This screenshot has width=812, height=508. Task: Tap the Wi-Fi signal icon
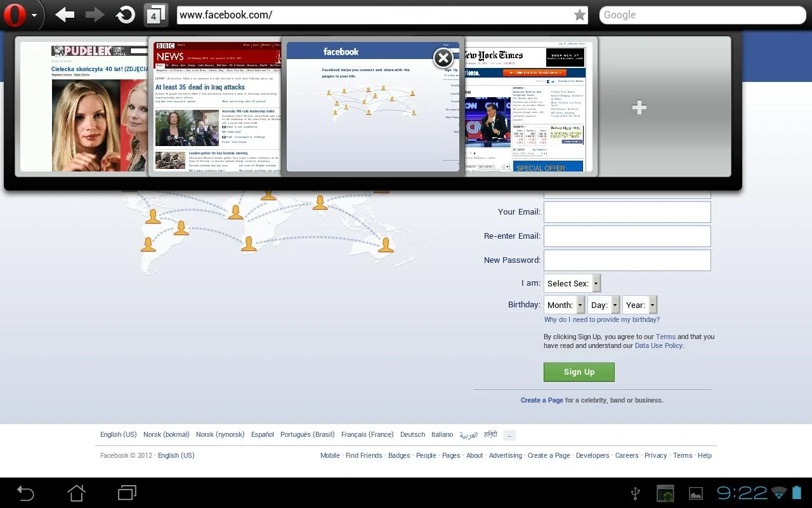point(780,493)
